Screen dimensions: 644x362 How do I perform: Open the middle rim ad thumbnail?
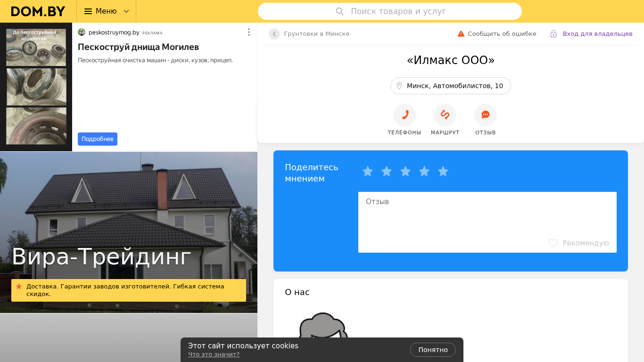tap(36, 87)
